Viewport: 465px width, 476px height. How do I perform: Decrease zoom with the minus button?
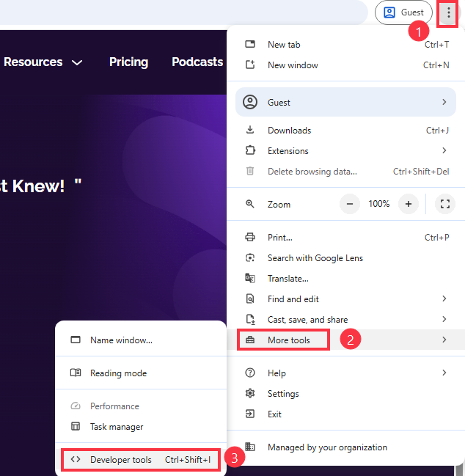point(350,204)
